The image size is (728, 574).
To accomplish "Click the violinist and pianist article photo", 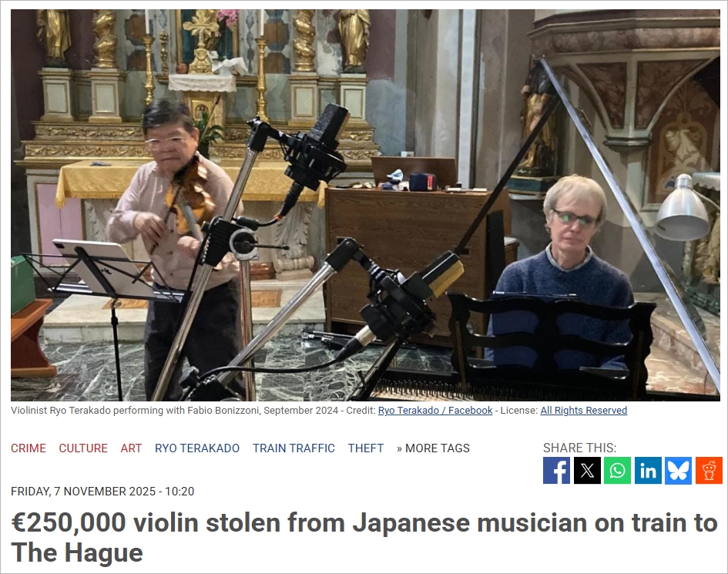I will 365,205.
